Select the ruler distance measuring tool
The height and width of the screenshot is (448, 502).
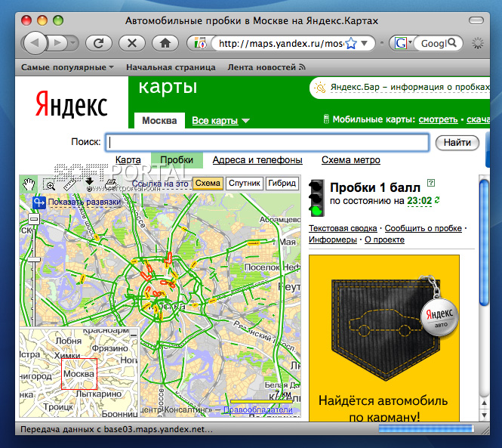69,184
